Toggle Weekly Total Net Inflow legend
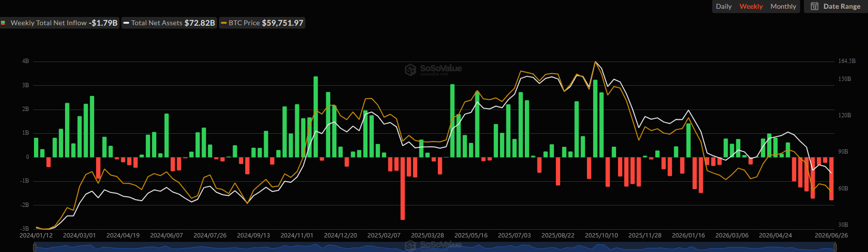Image resolution: width=868 pixels, height=252 pixels. point(59,23)
